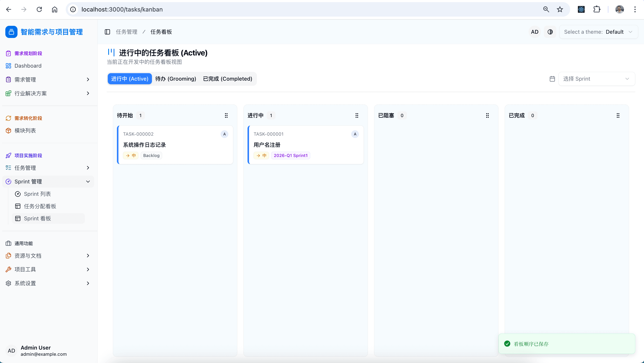Screen dimensions: 644x363
Task: Toggle the sidebar collapse icon
Action: coord(107,32)
